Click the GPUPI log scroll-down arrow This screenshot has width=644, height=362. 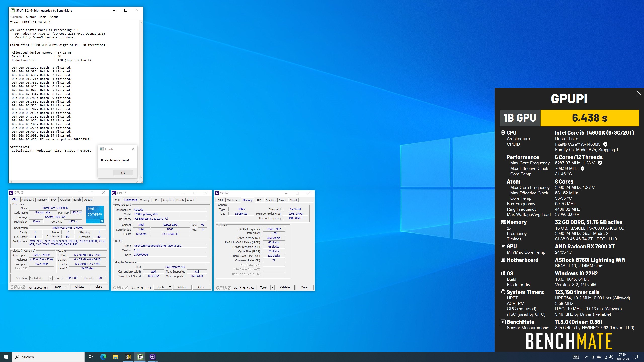click(141, 177)
